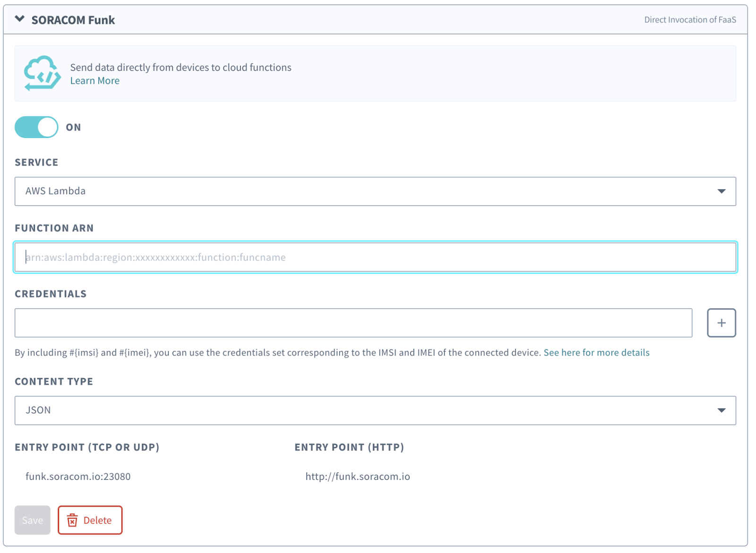Turn off the SORACOM Funk toggle

click(36, 127)
